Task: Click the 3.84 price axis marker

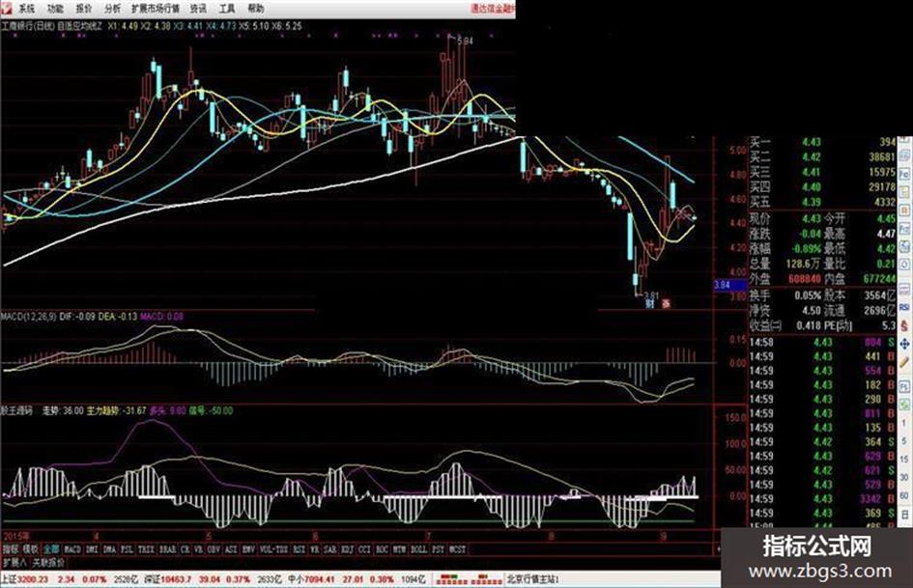Action: pyautogui.click(x=729, y=285)
